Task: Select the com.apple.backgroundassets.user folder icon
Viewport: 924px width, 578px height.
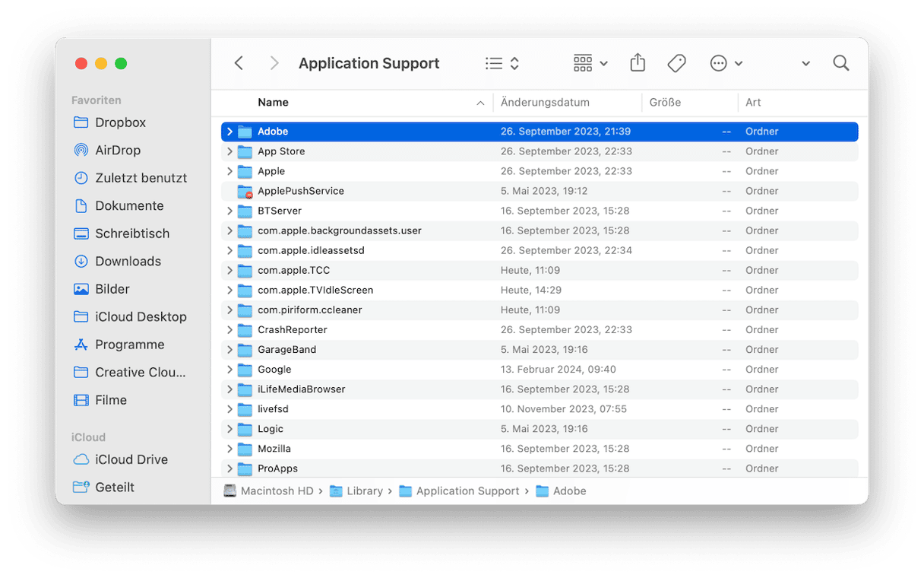Action: [245, 230]
